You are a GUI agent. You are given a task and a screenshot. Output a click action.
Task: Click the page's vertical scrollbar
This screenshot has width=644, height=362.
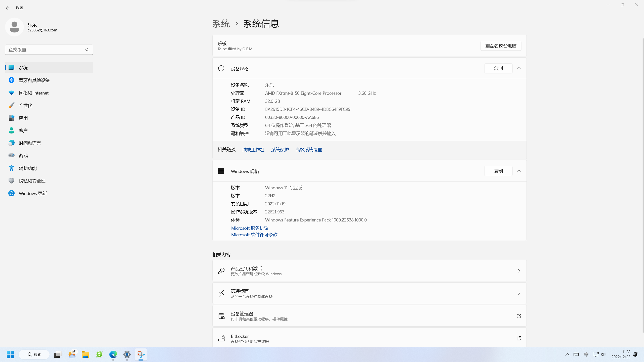coord(642,186)
